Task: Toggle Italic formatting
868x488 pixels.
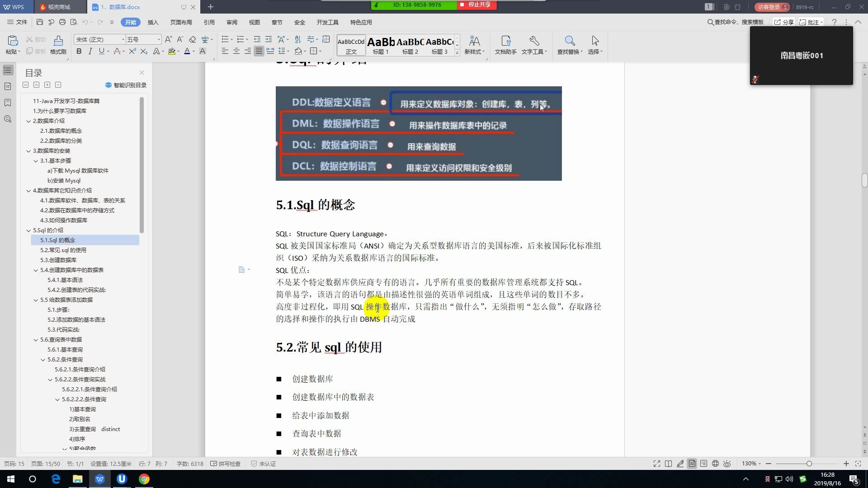Action: tap(90, 52)
